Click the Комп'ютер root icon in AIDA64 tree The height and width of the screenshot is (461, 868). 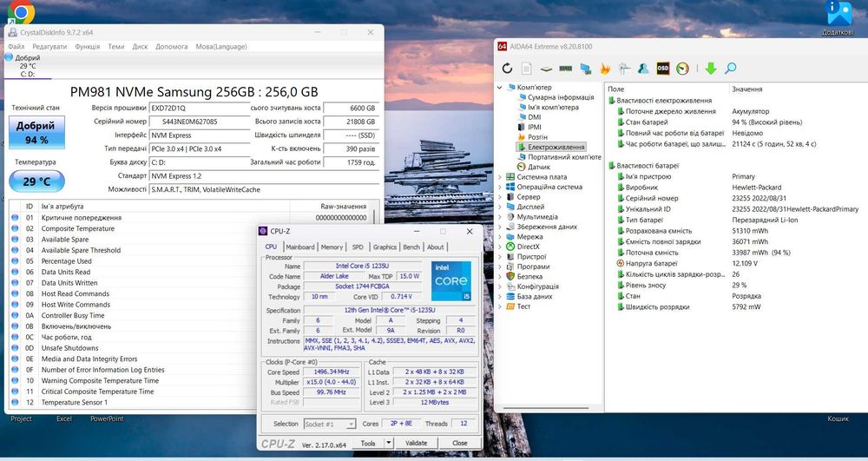pos(511,87)
